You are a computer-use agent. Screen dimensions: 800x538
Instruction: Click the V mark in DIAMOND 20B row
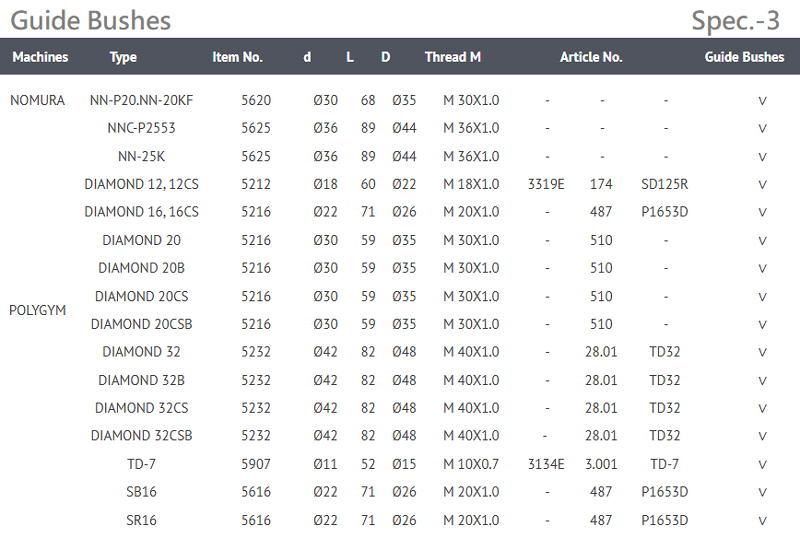(x=762, y=268)
